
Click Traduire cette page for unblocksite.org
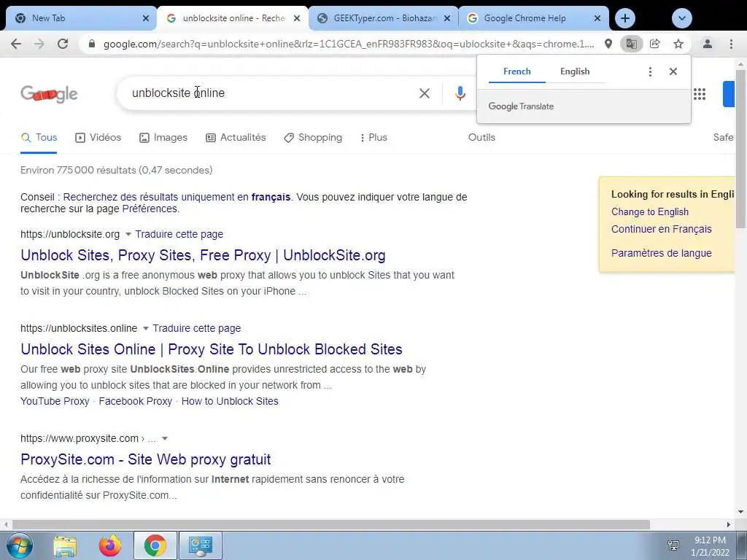179,234
